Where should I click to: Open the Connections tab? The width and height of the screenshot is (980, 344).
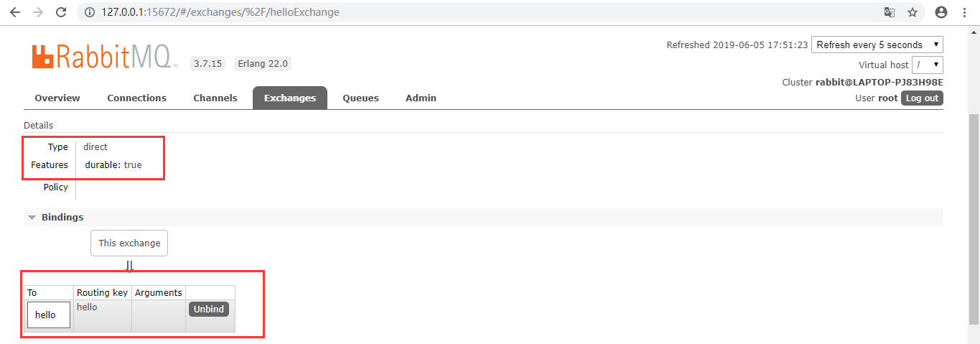point(136,98)
